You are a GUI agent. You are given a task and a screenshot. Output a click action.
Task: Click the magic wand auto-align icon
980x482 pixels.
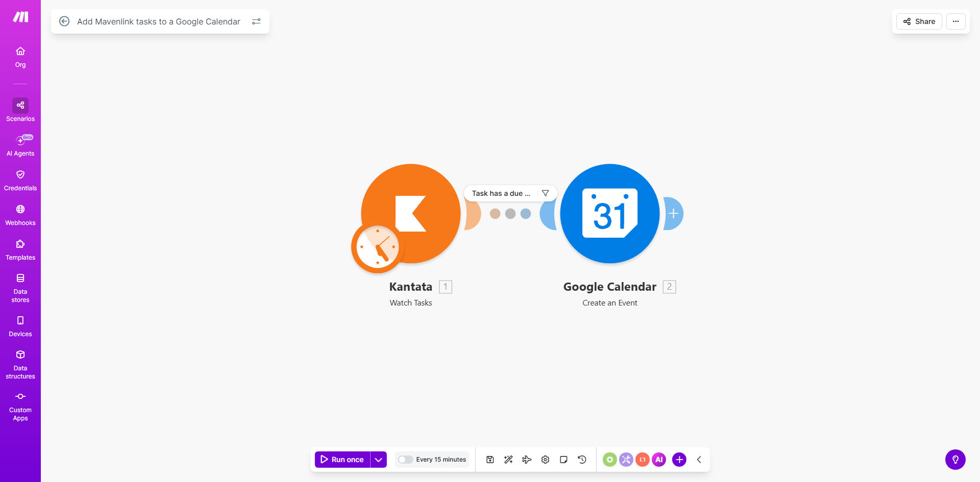[x=508, y=460]
